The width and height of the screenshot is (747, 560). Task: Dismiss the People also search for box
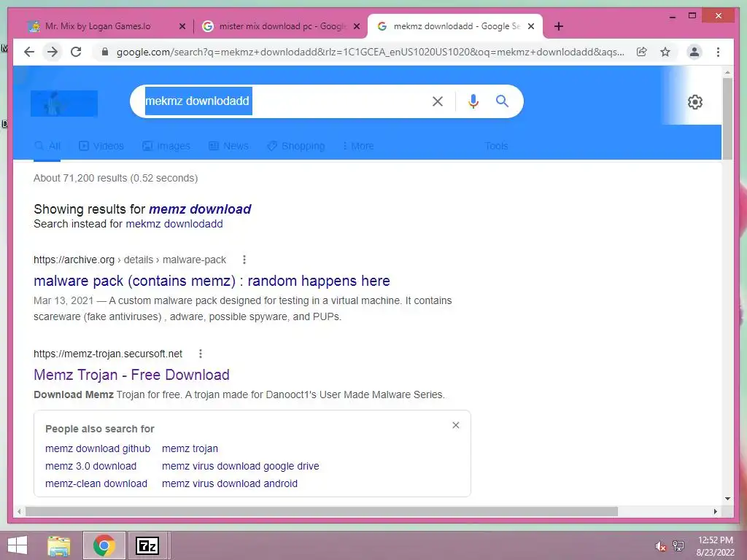tap(456, 425)
